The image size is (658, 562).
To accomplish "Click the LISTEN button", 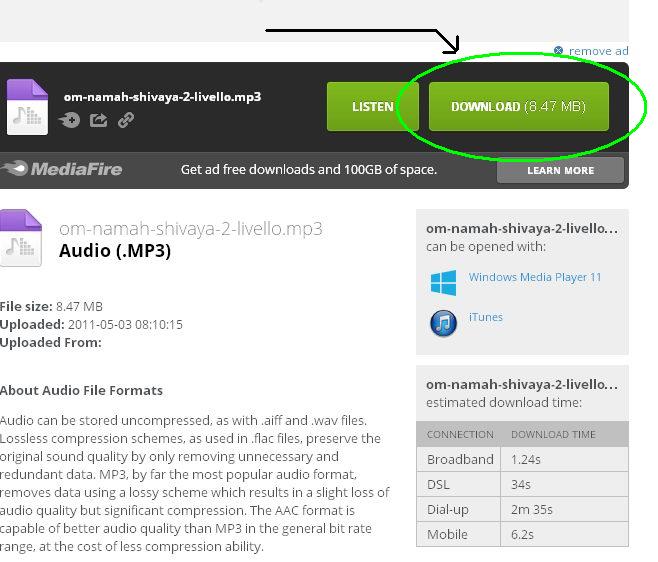I will tap(373, 107).
